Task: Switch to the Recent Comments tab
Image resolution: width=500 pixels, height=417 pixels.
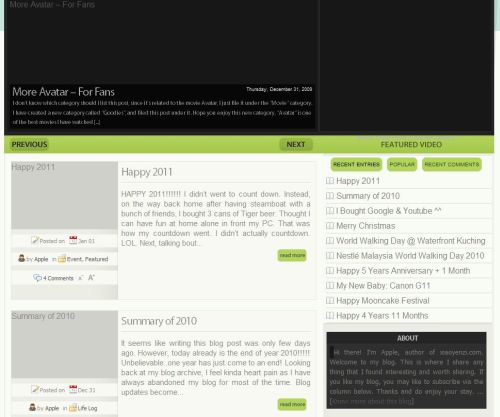Action: point(452,164)
